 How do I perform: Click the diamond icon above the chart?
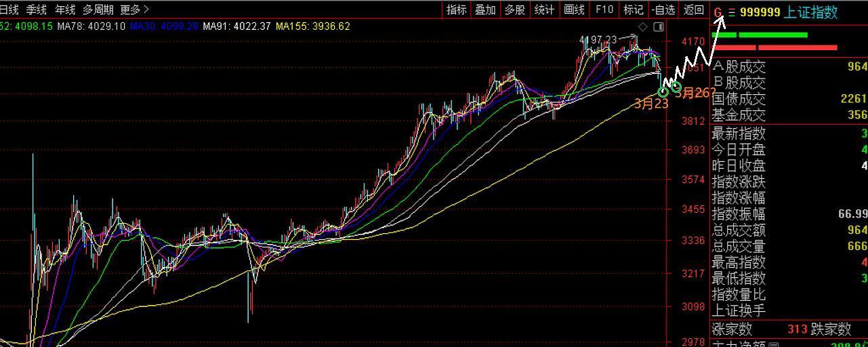coord(643,27)
